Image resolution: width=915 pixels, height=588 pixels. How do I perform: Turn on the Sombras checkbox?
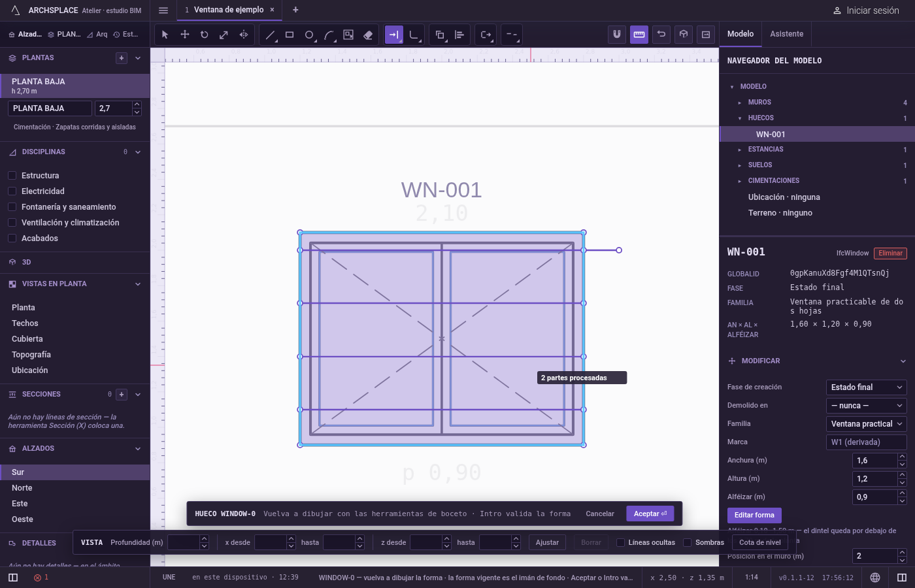[x=688, y=542]
